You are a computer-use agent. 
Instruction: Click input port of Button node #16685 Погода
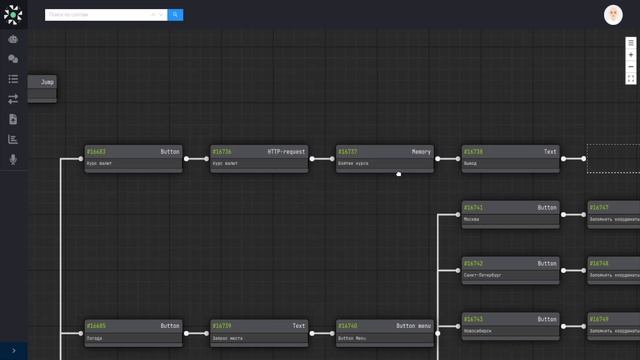(80, 333)
